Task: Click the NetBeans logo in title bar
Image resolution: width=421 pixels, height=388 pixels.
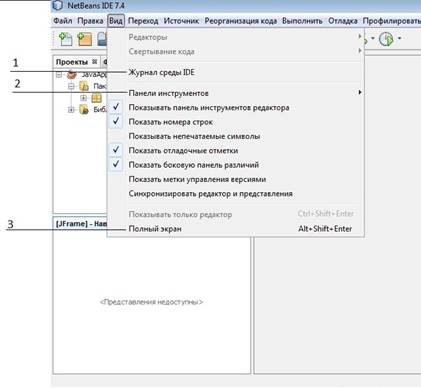Action: point(58,5)
